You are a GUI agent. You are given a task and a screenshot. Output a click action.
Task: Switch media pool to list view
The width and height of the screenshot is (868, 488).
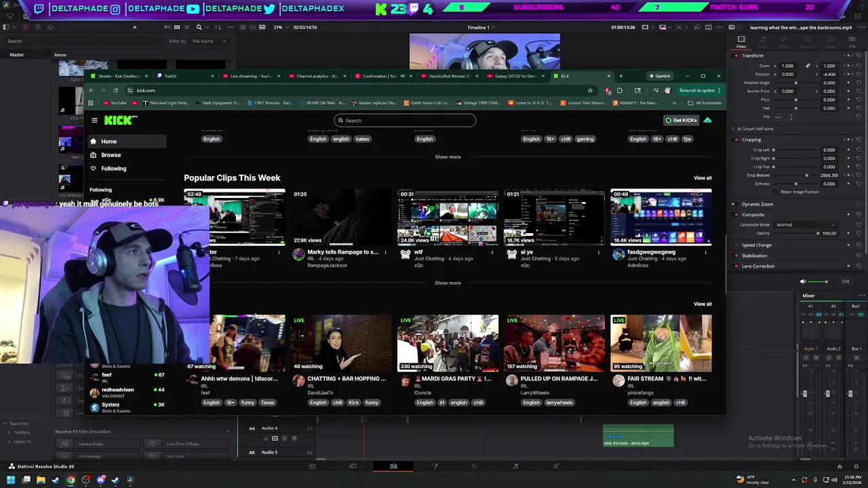pos(187,27)
